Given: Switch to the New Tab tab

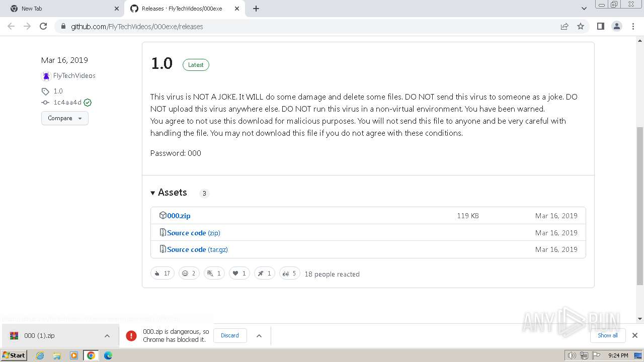Looking at the screenshot, I should tap(63, 9).
